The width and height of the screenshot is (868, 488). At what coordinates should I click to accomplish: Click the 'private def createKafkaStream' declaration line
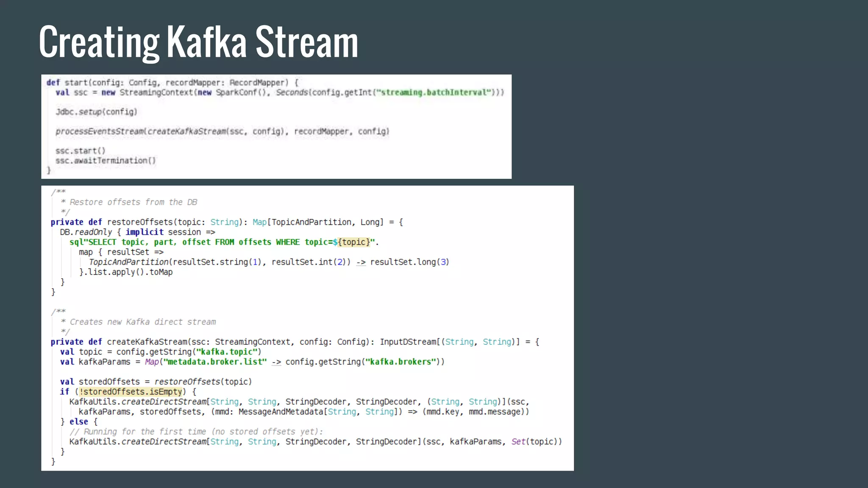[x=295, y=342]
